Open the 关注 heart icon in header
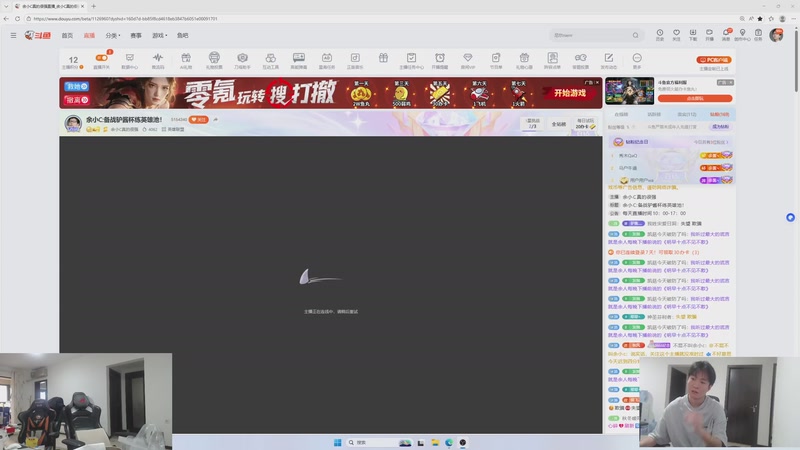 pos(676,35)
